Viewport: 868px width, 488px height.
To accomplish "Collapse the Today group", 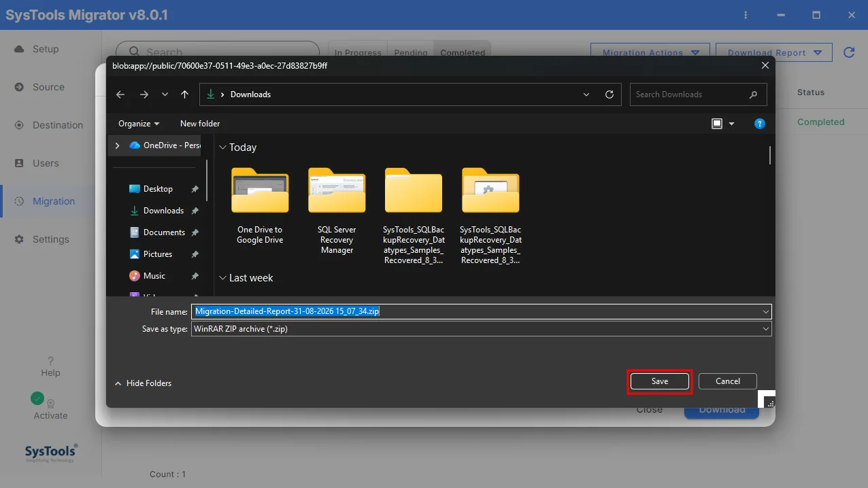I will tap(222, 147).
